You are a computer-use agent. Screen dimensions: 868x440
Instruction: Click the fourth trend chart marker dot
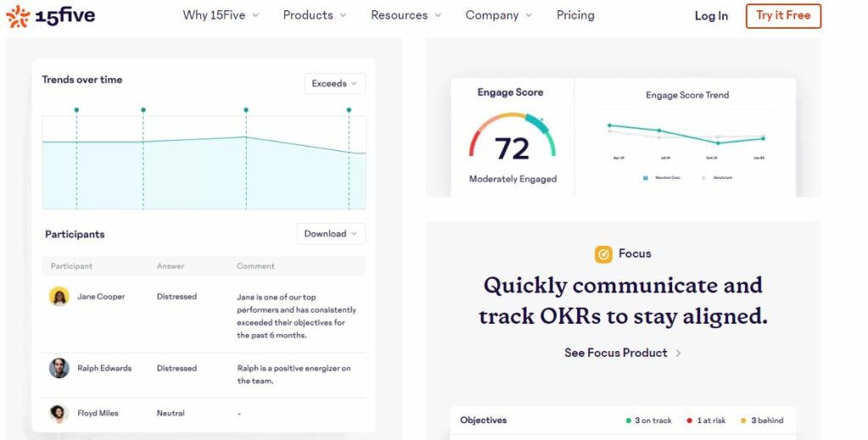pos(348,110)
